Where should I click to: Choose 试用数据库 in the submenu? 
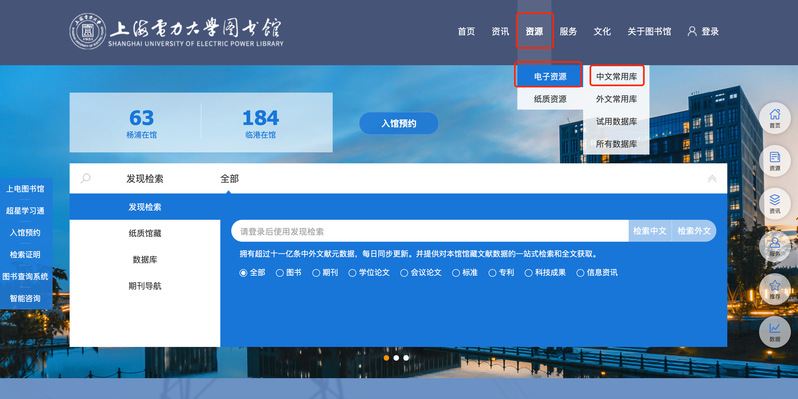[x=616, y=121]
